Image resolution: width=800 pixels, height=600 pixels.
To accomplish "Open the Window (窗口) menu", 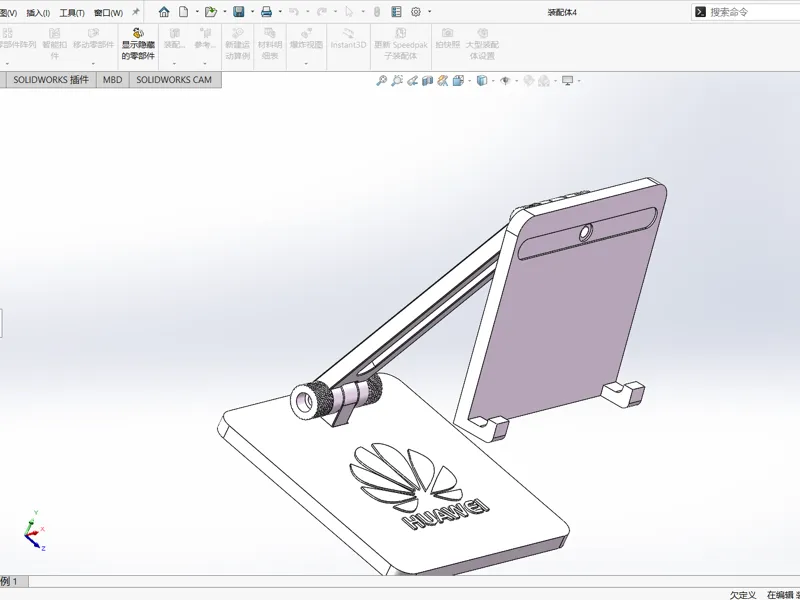I will (x=109, y=13).
